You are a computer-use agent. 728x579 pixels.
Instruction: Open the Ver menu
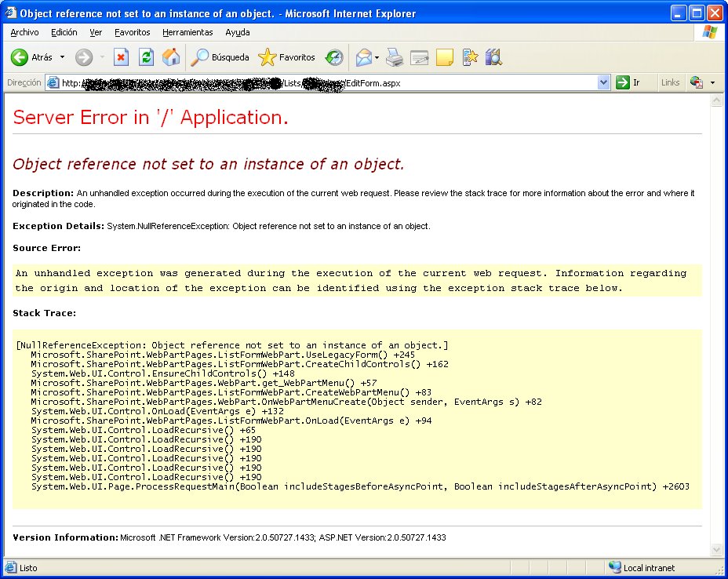96,32
